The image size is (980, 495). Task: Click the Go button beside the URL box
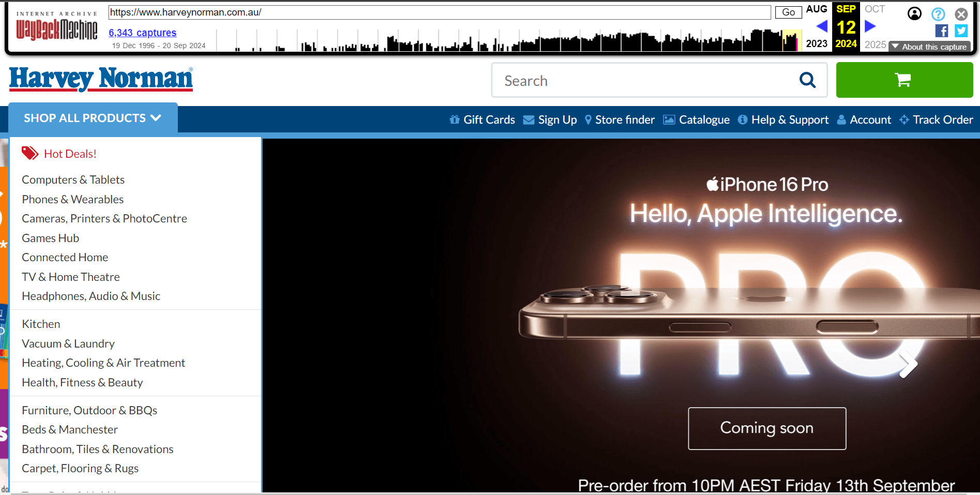pos(788,12)
